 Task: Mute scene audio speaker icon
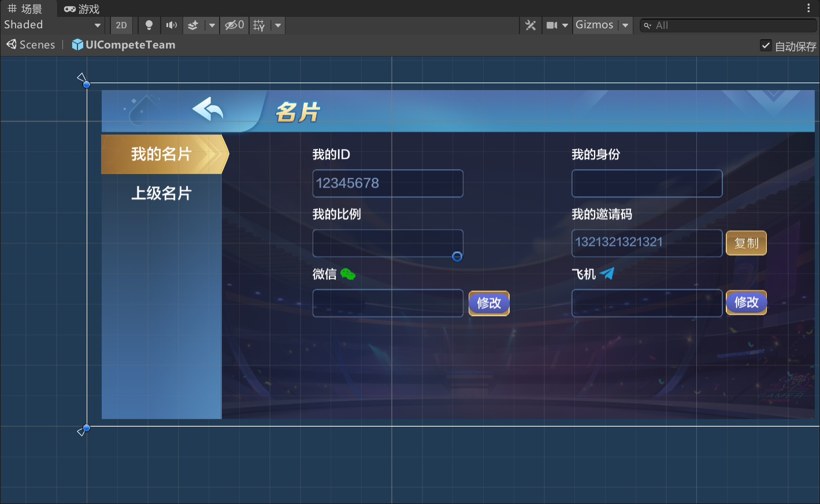[x=172, y=25]
